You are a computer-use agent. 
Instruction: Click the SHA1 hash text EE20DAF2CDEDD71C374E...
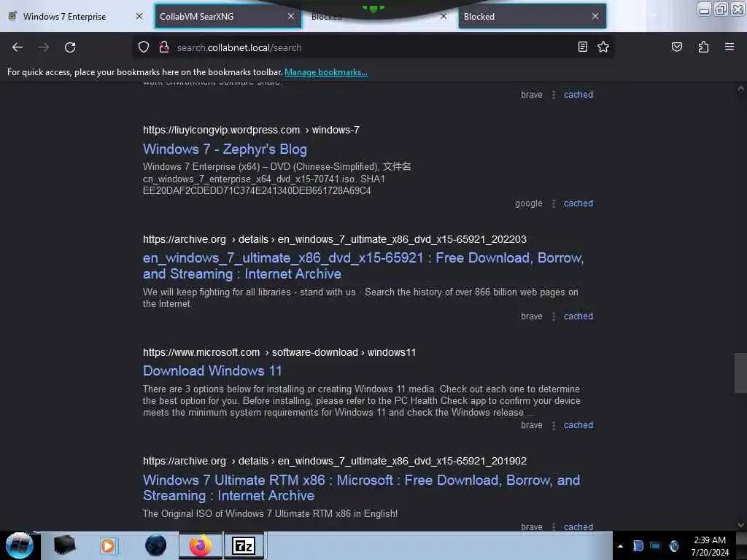point(257,191)
